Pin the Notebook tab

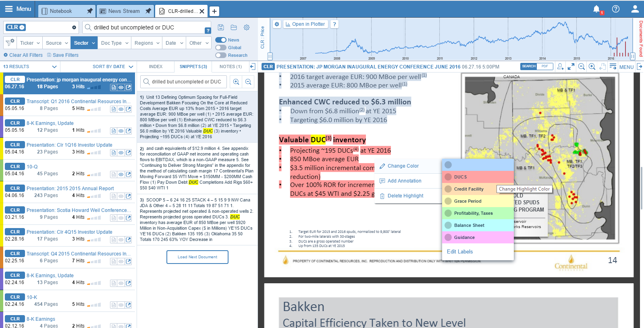[89, 11]
